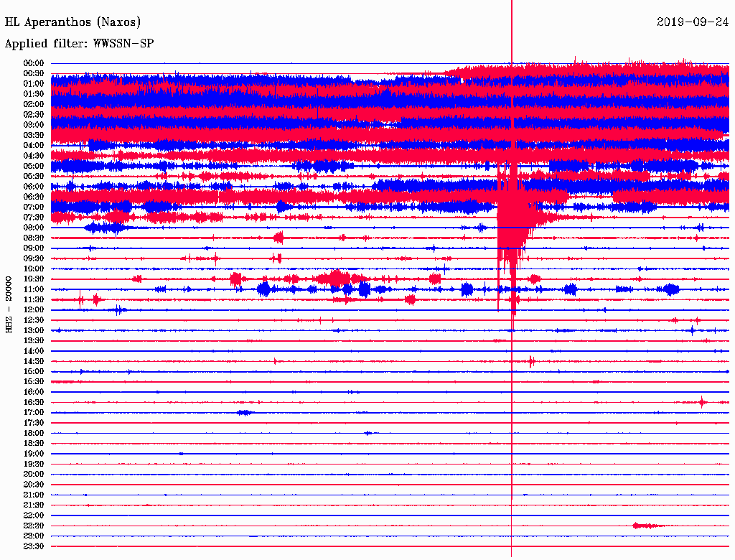This screenshot has height=560, width=735.
Task: Click the blue event on the 17:00 trace
Action: 245,413
